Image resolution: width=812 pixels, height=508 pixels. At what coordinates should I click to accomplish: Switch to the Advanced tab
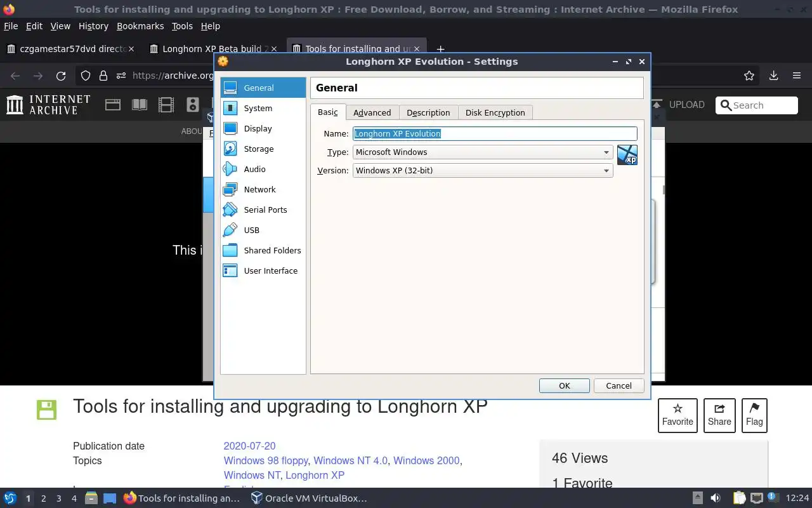coord(372,113)
